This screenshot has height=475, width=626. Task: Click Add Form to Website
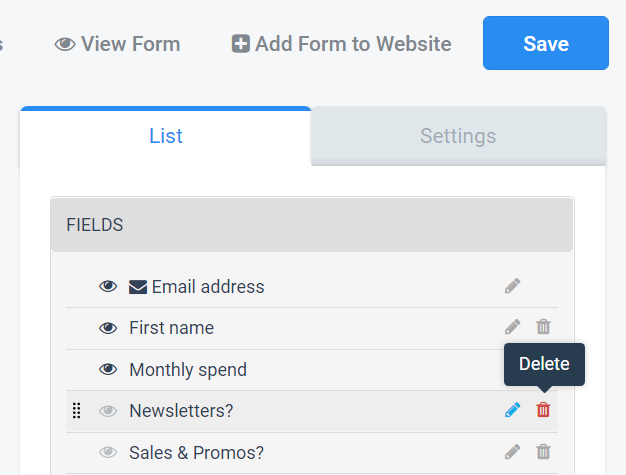coord(341,44)
